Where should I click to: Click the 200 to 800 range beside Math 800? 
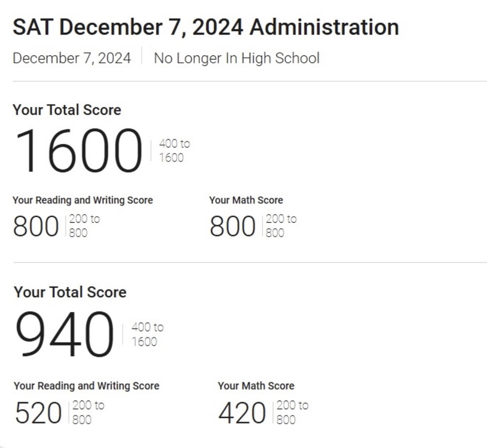(x=280, y=226)
